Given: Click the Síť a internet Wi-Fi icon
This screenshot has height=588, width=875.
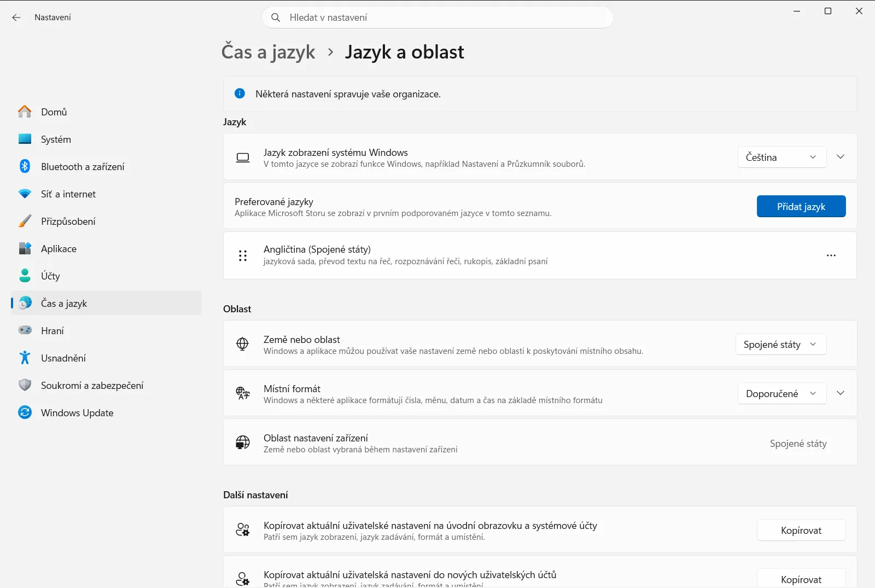Looking at the screenshot, I should (25, 194).
